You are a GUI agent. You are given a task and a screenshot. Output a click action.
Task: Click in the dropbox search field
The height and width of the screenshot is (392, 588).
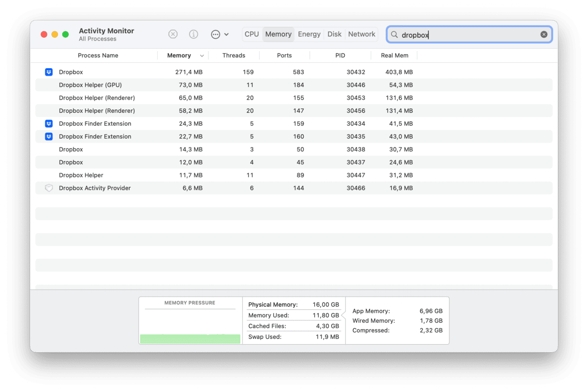coord(469,35)
